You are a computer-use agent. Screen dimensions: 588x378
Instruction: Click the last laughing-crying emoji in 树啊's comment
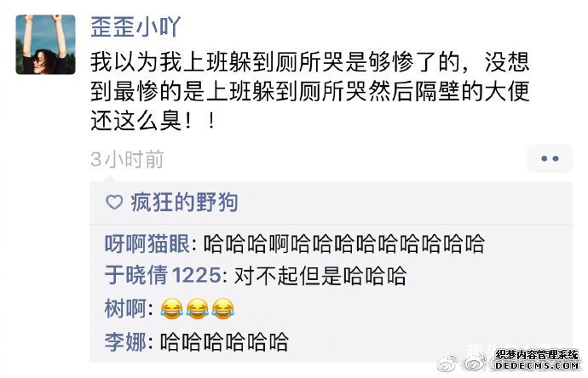222,309
